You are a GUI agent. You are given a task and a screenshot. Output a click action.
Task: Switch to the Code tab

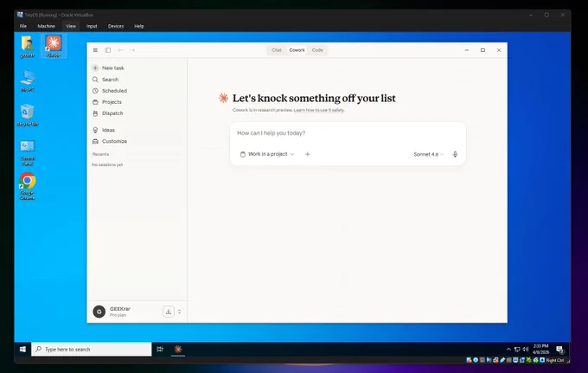pyautogui.click(x=317, y=50)
